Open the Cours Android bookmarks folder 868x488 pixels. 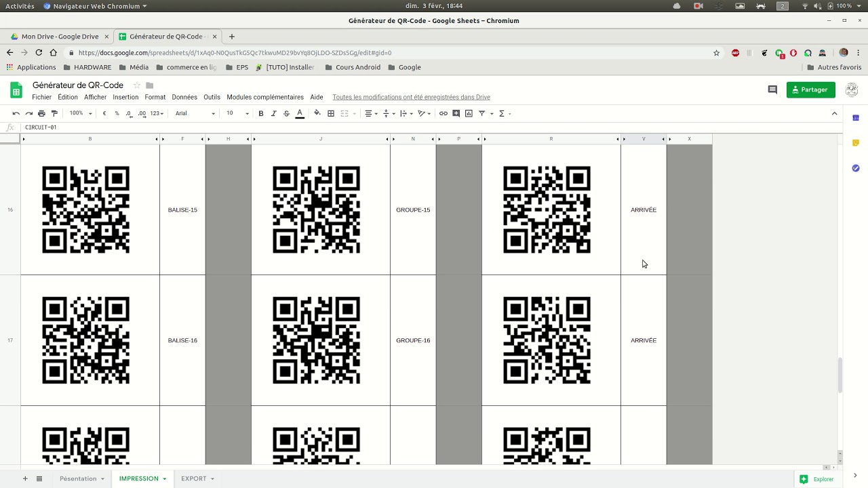click(352, 67)
